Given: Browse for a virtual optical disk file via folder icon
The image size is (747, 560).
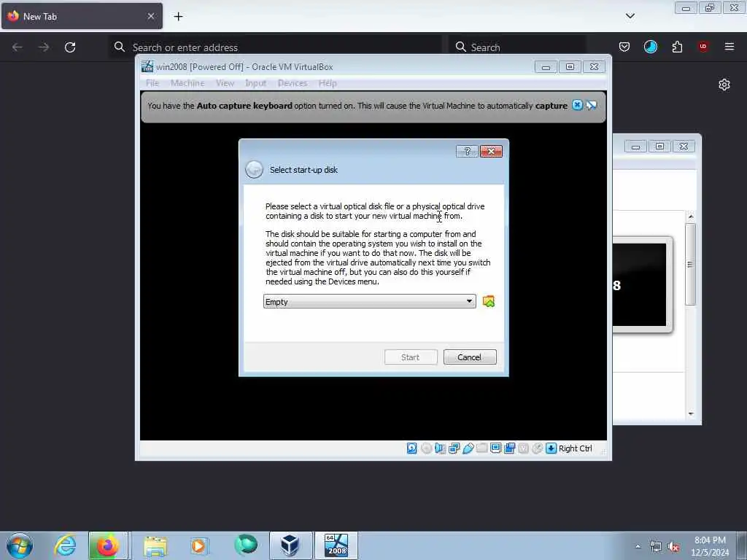Looking at the screenshot, I should click(488, 301).
